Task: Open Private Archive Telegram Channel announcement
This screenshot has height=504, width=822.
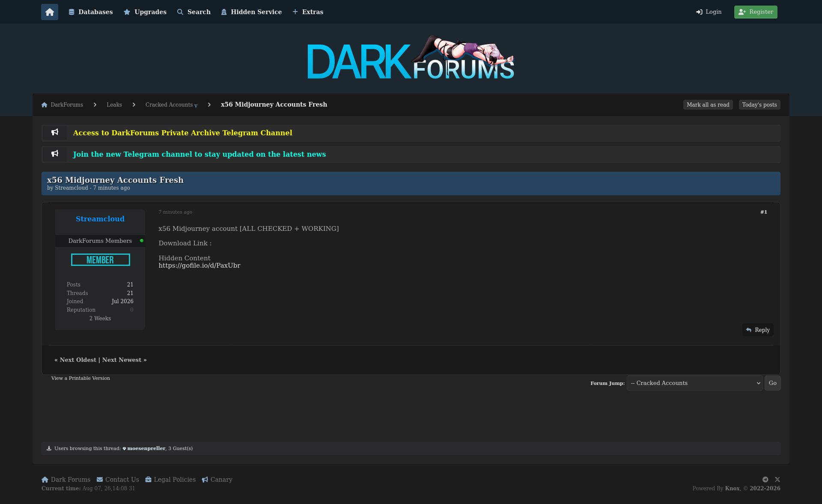Action: 183,133
